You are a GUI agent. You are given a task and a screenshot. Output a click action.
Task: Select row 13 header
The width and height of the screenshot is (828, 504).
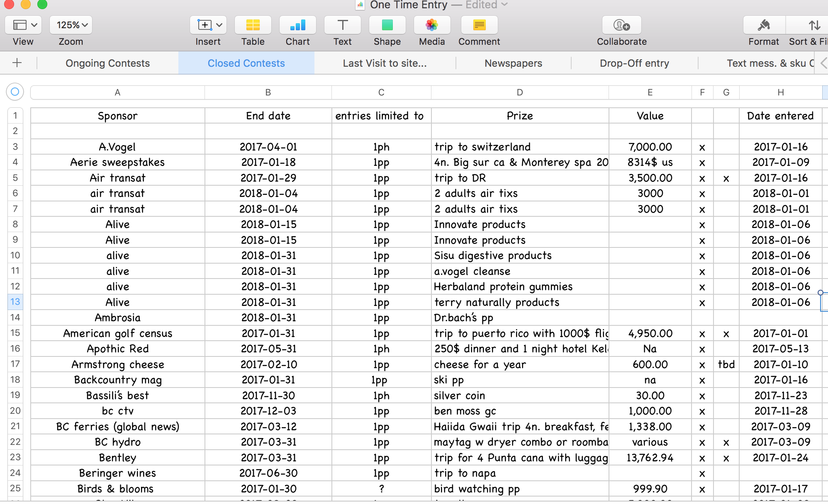pyautogui.click(x=15, y=302)
